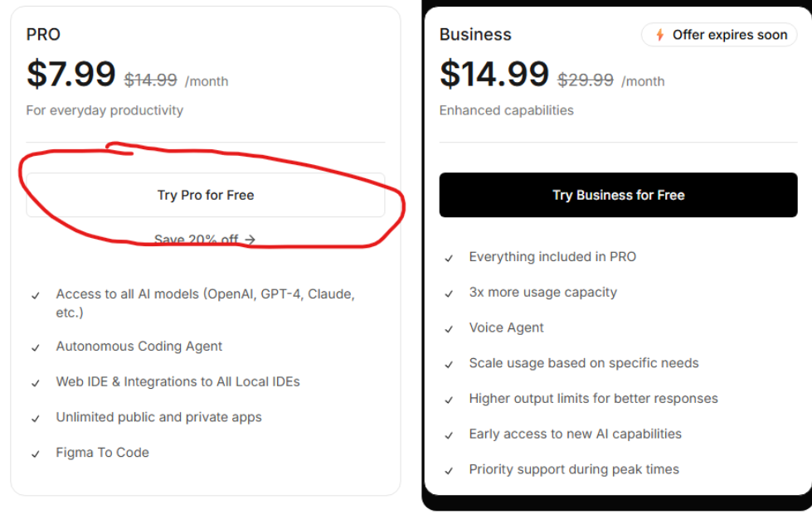The image size is (812, 524).
Task: Click the checkmark beside Autonomous Coding Agent
Action: pyautogui.click(x=35, y=347)
